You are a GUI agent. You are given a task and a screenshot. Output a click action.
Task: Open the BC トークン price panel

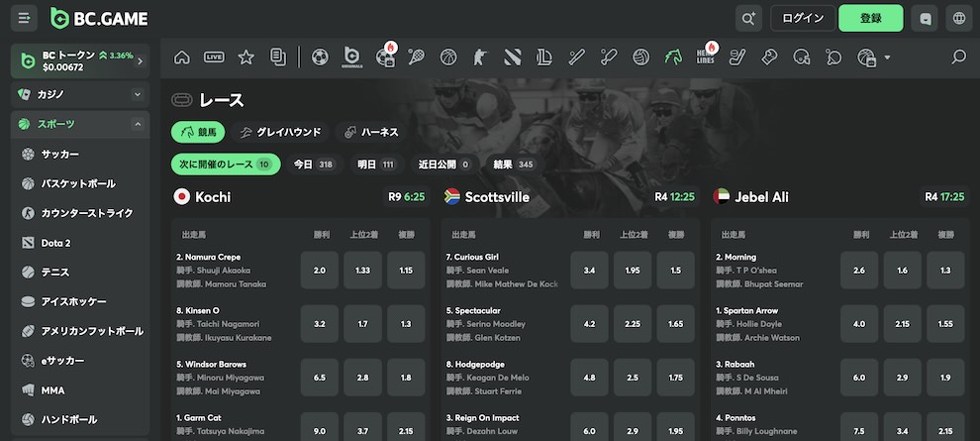[x=80, y=60]
